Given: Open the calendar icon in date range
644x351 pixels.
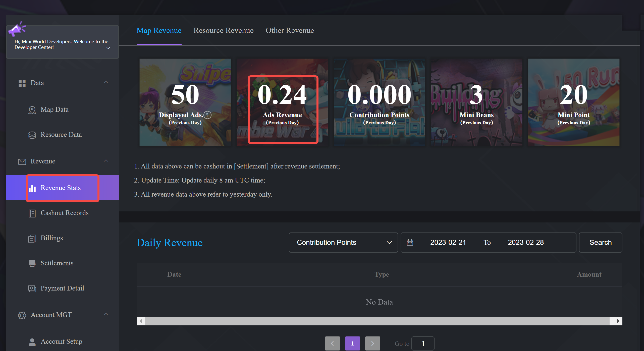Looking at the screenshot, I should coord(410,243).
